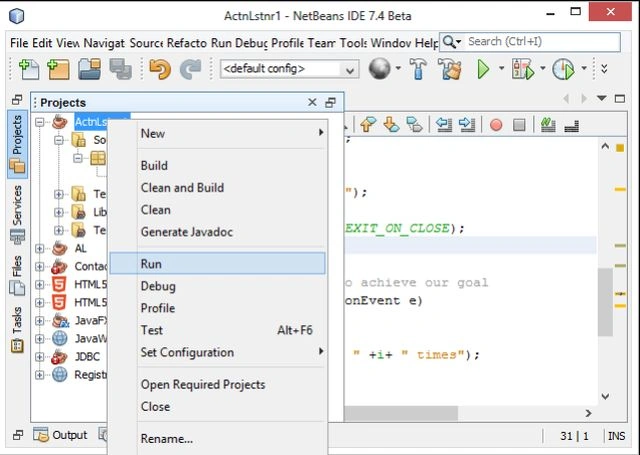This screenshot has height=455, width=640.
Task: Select the JDBC project in tree
Action: (x=87, y=356)
